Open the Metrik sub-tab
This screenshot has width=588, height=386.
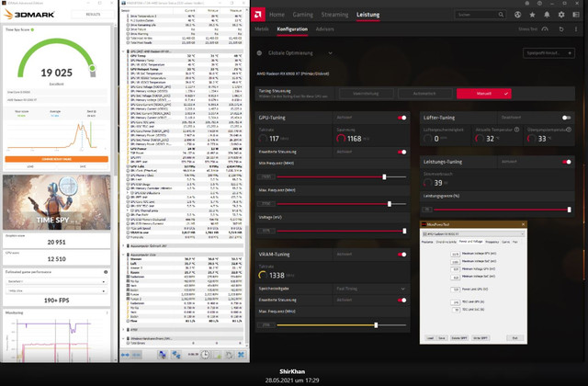point(261,28)
